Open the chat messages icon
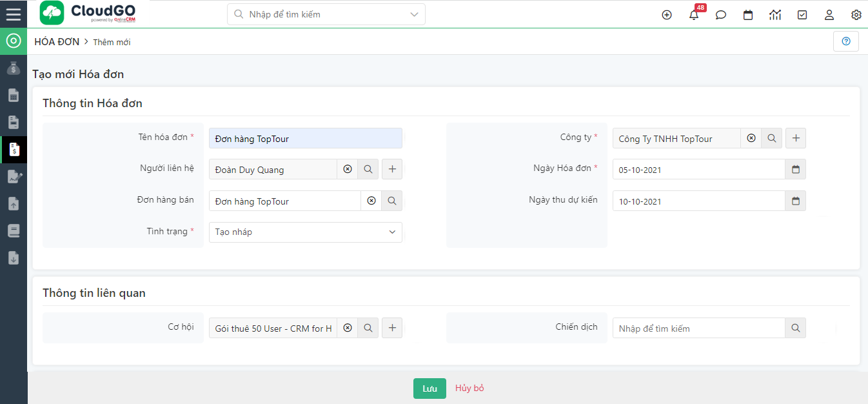The width and height of the screenshot is (868, 404). [x=721, y=15]
